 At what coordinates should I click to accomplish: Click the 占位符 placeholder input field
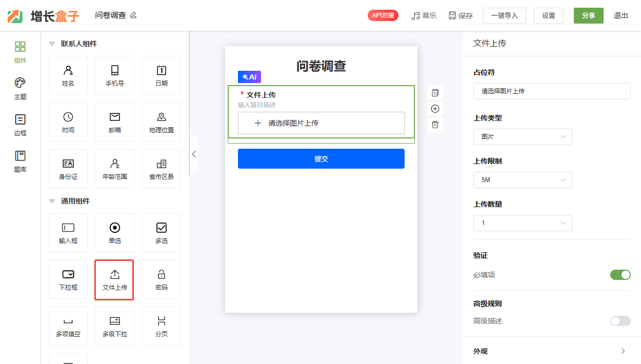552,91
